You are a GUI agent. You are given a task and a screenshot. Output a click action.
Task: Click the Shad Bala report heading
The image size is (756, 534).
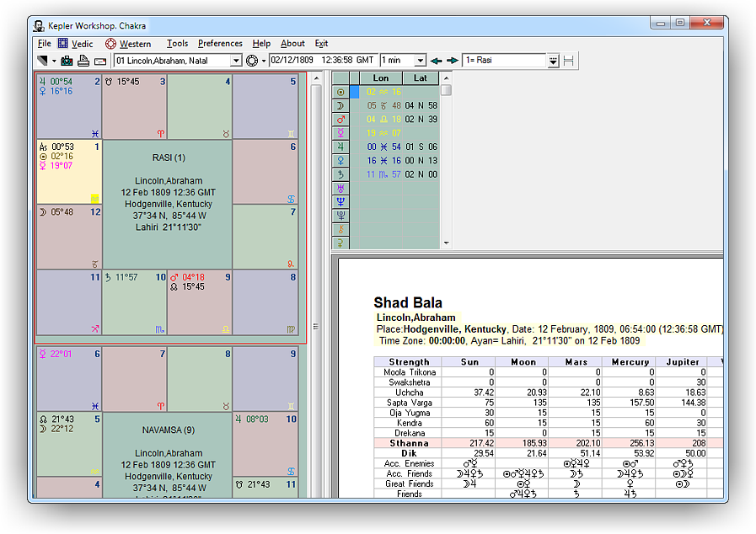(408, 302)
